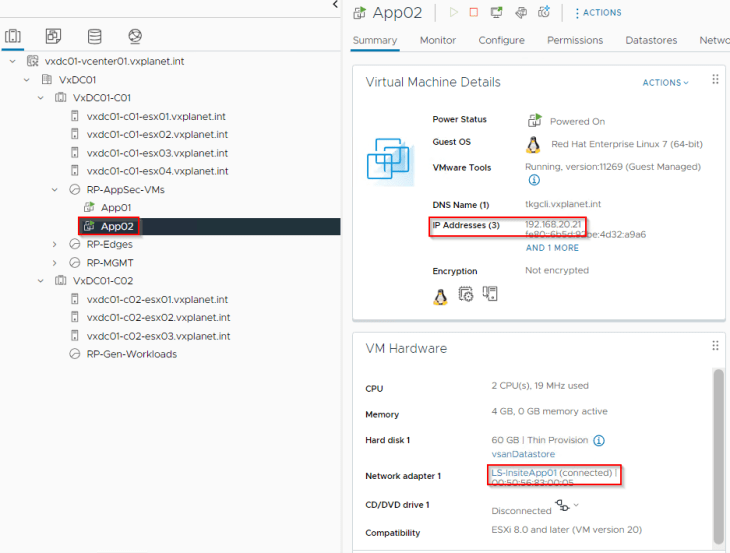730x553 pixels.
Task: Click the Hard disk 1 info icon
Action: point(599,440)
